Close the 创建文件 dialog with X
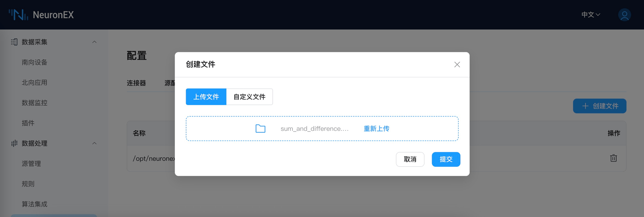Screen dimensions: 644x217 457,65
